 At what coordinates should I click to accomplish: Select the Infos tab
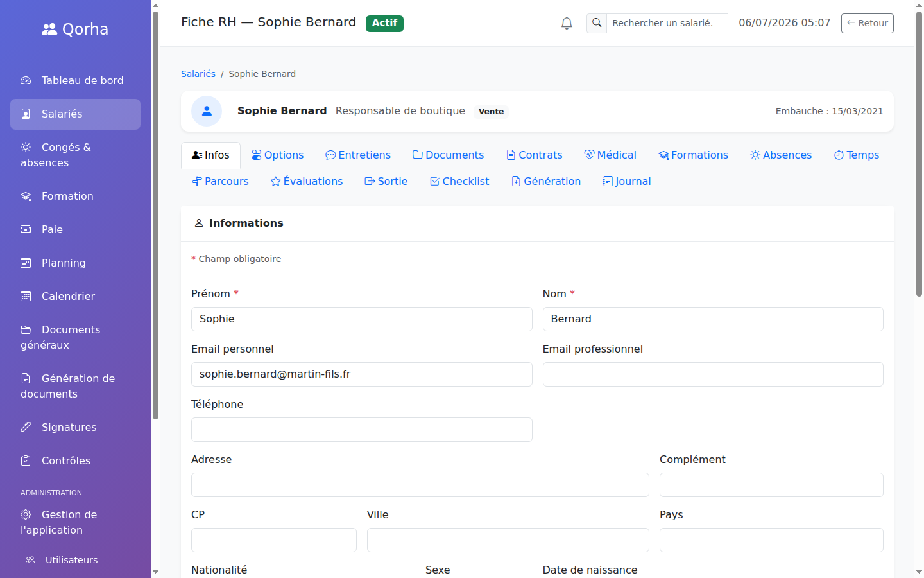tap(210, 155)
